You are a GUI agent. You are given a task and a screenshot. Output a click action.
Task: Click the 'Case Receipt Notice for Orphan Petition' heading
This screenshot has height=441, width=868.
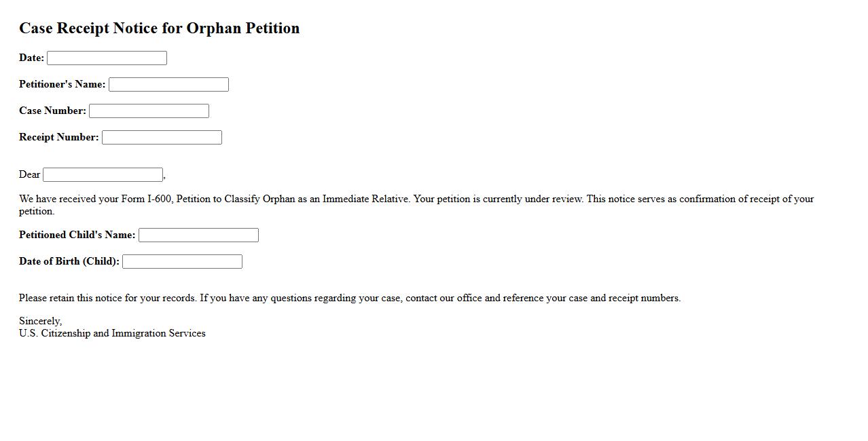pos(160,28)
